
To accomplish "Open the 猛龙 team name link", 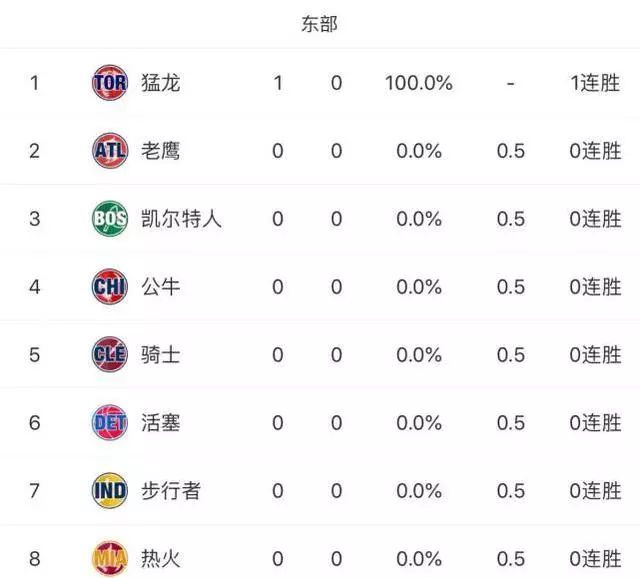I will [160, 83].
